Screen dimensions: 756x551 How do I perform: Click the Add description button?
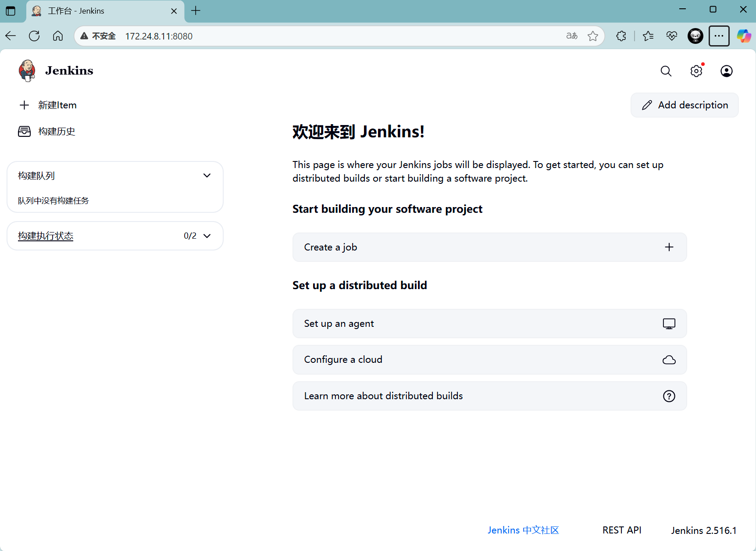685,105
